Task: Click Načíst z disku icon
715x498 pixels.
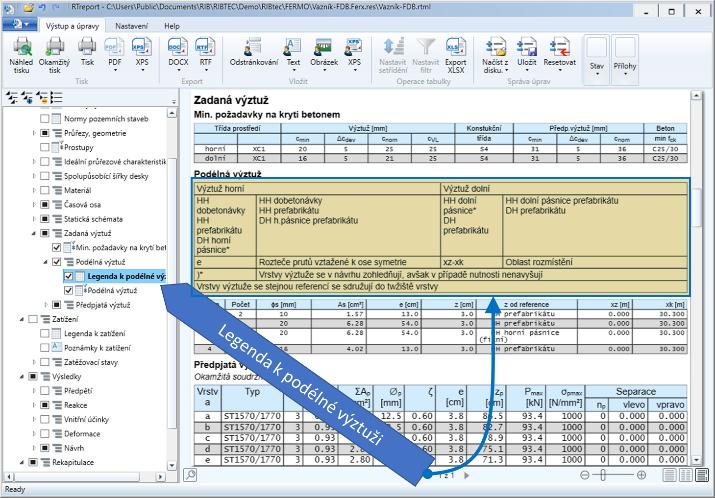Action: point(496,47)
